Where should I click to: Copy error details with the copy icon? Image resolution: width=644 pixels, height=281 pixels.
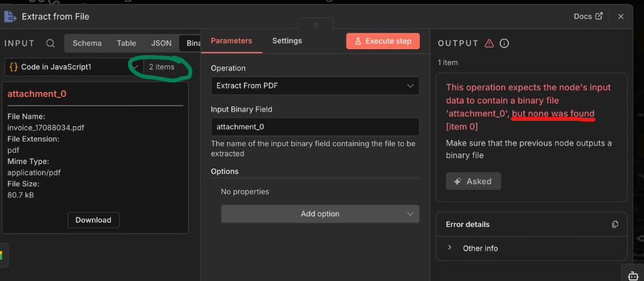point(615,225)
